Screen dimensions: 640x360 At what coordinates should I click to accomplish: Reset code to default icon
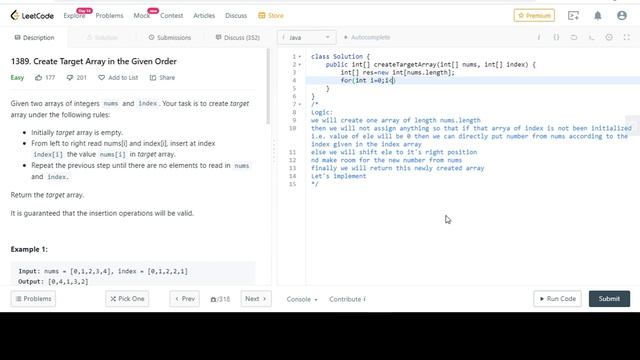[x=573, y=37]
